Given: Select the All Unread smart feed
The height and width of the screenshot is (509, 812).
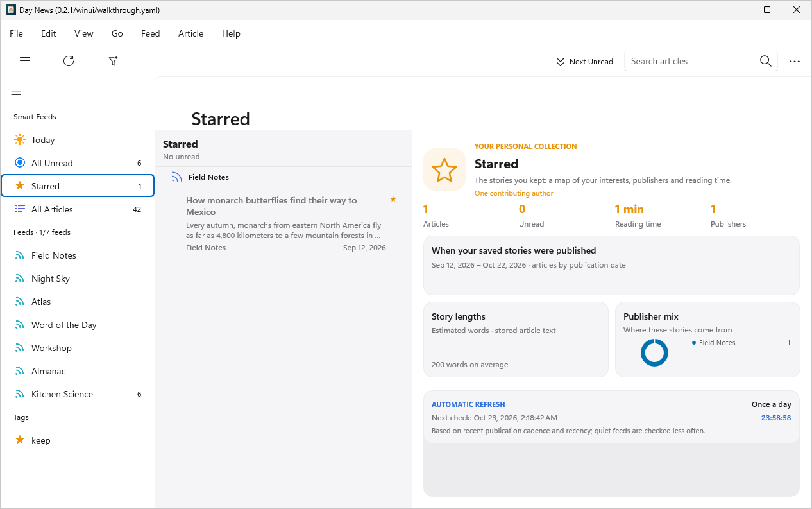Looking at the screenshot, I should click(78, 163).
